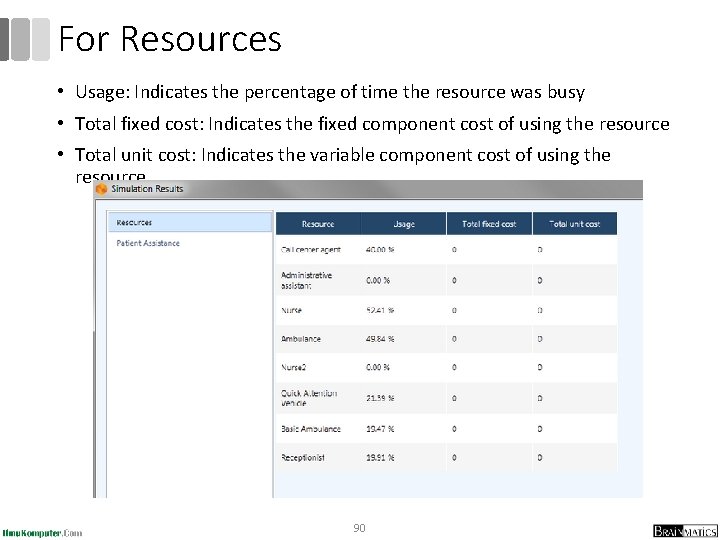Click the 19.47 % Basic Ambulance usage
720x540 pixels.
[380, 429]
